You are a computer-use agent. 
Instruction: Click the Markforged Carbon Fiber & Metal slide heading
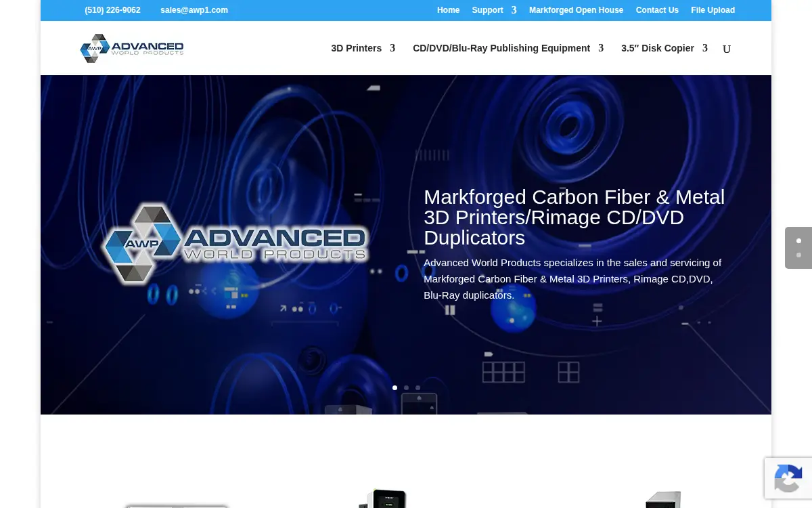(574, 217)
